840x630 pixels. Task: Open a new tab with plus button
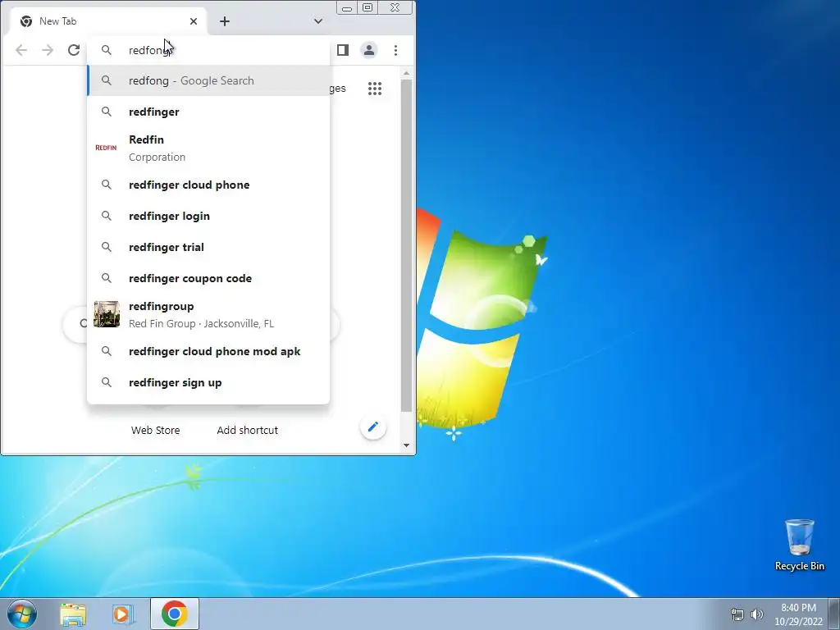pyautogui.click(x=225, y=21)
